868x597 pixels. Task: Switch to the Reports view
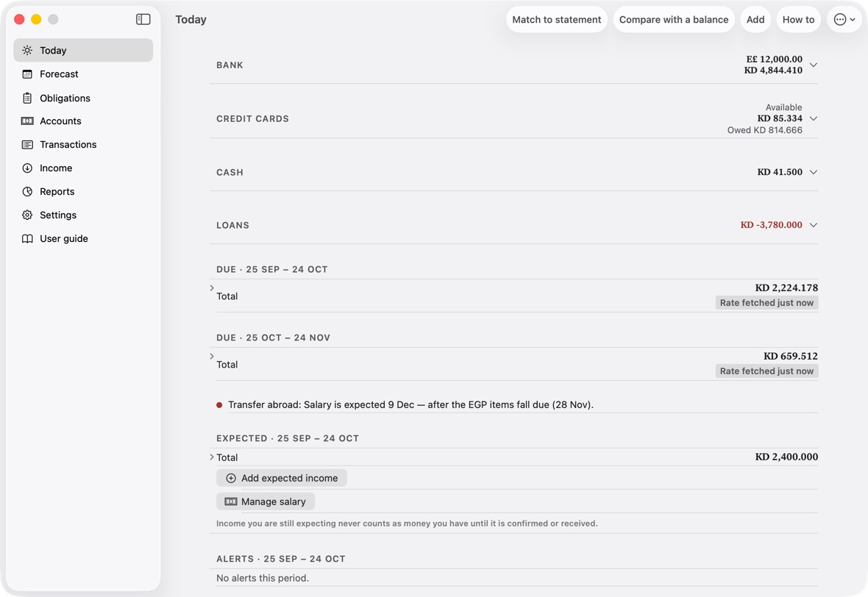tap(83, 191)
